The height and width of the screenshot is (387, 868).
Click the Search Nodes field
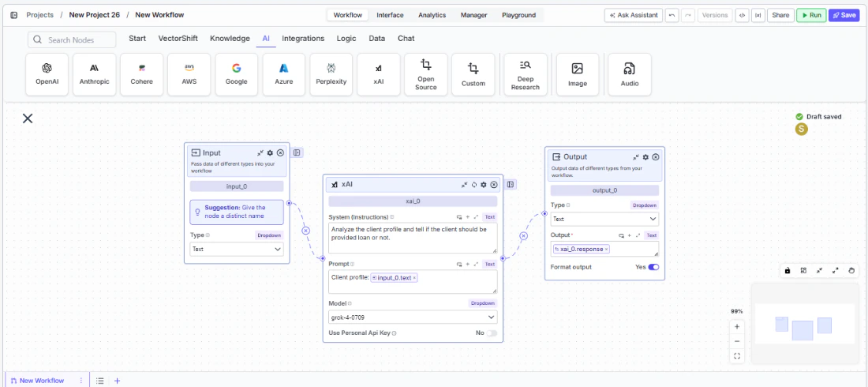72,40
